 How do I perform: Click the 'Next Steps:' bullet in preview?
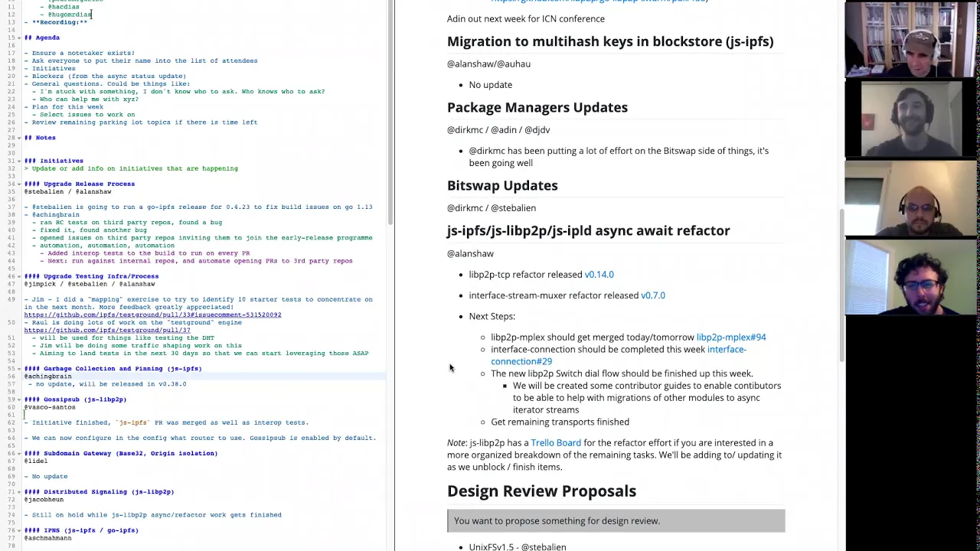click(492, 316)
